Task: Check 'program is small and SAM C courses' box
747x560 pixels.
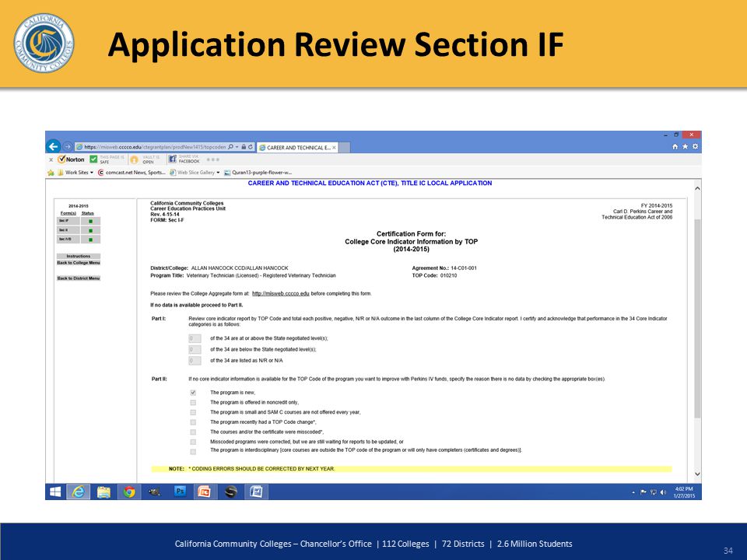Action: click(193, 413)
